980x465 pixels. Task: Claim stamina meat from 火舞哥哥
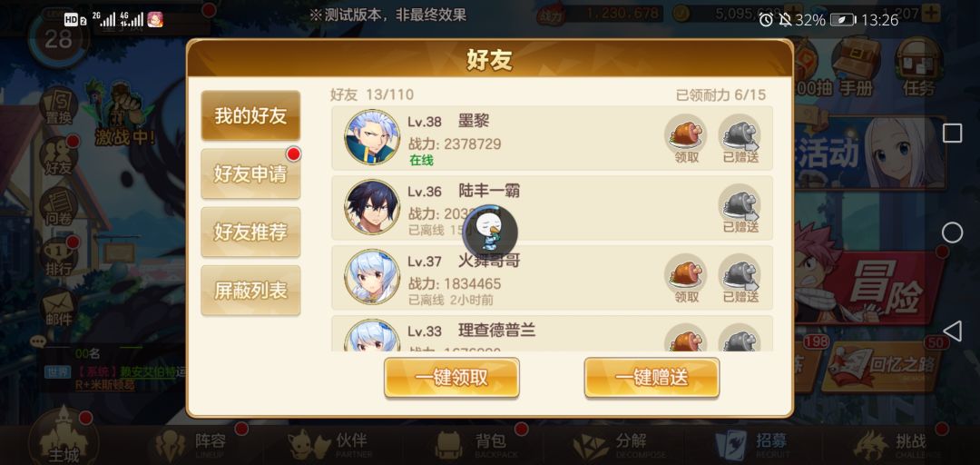pos(686,279)
